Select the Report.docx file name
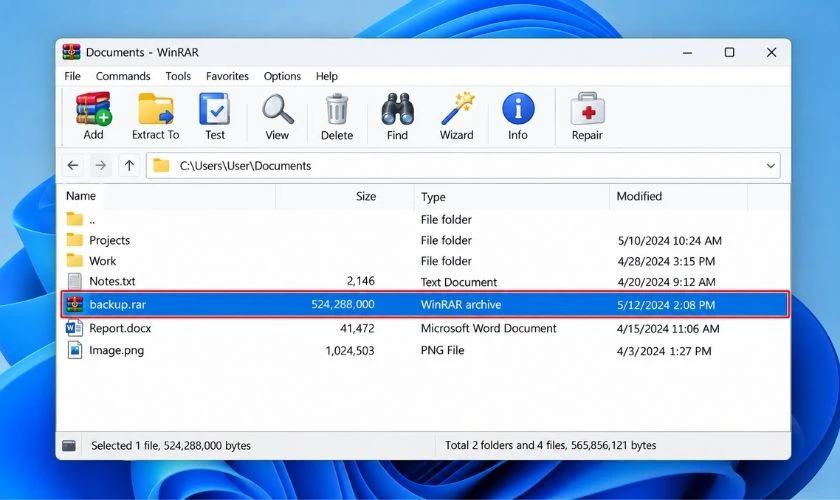This screenshot has height=500, width=840. click(121, 328)
